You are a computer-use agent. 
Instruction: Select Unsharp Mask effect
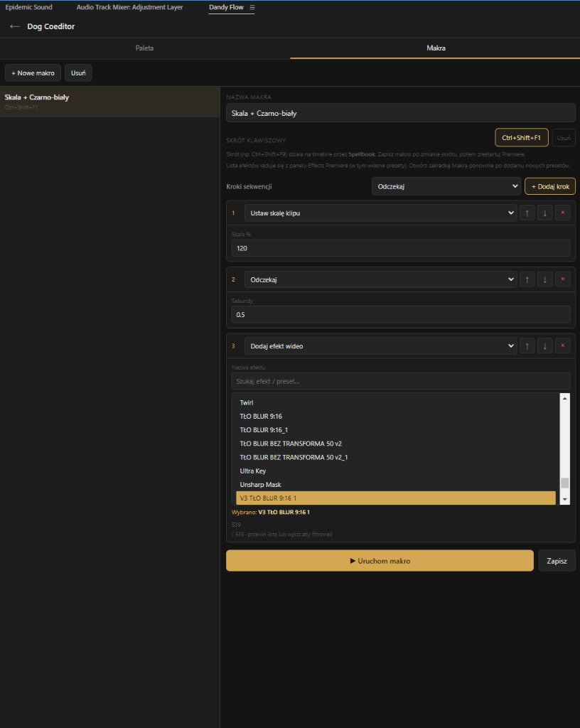(x=396, y=484)
